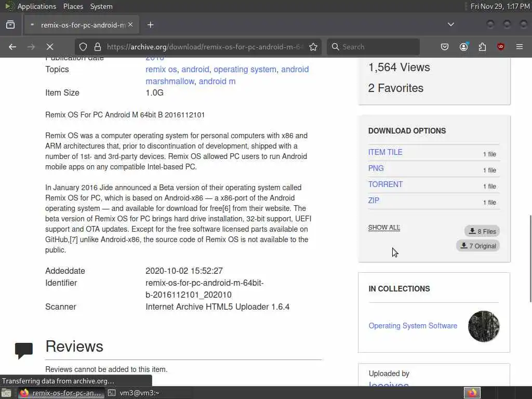
Task: Open TORRENT download option
Action: [385, 184]
